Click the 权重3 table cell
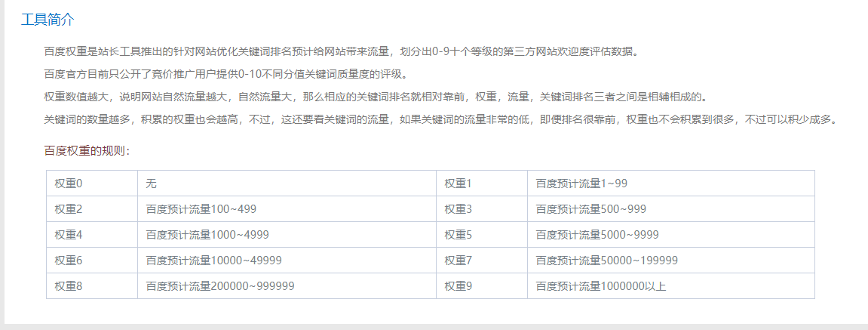Screen dimensions: 868x330 (x=482, y=208)
